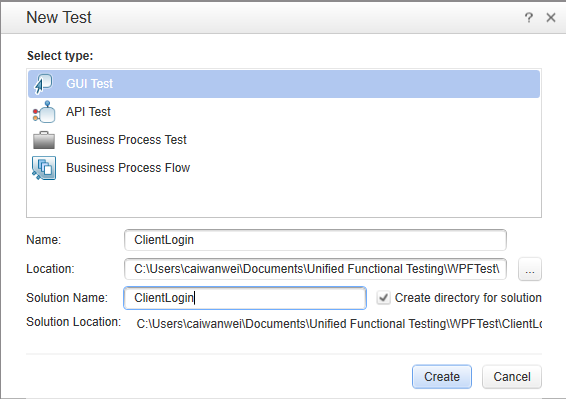Select API Test in the type list
The height and width of the screenshot is (399, 566).
(x=284, y=112)
